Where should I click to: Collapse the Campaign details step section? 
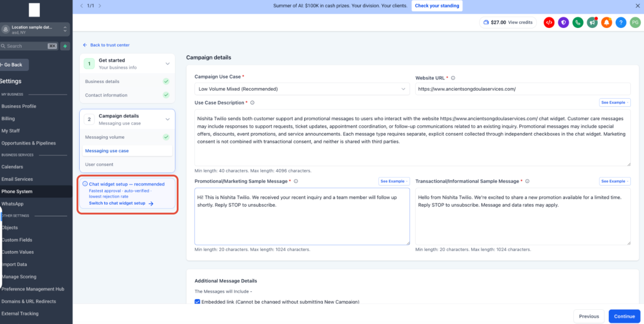(167, 119)
